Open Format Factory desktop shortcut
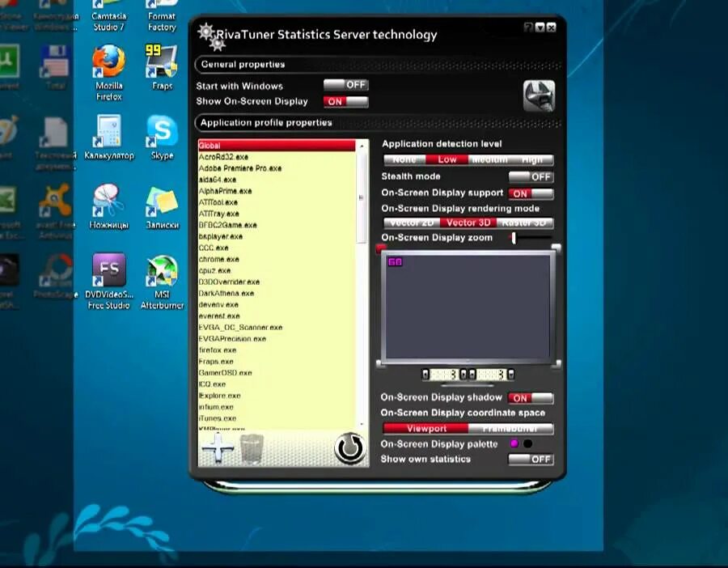This screenshot has width=728, height=568. tap(162, 17)
